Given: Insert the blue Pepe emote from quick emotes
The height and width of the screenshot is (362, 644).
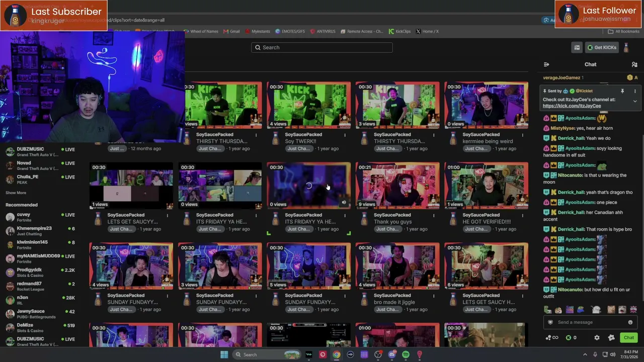Looking at the screenshot, I should click(x=581, y=310).
